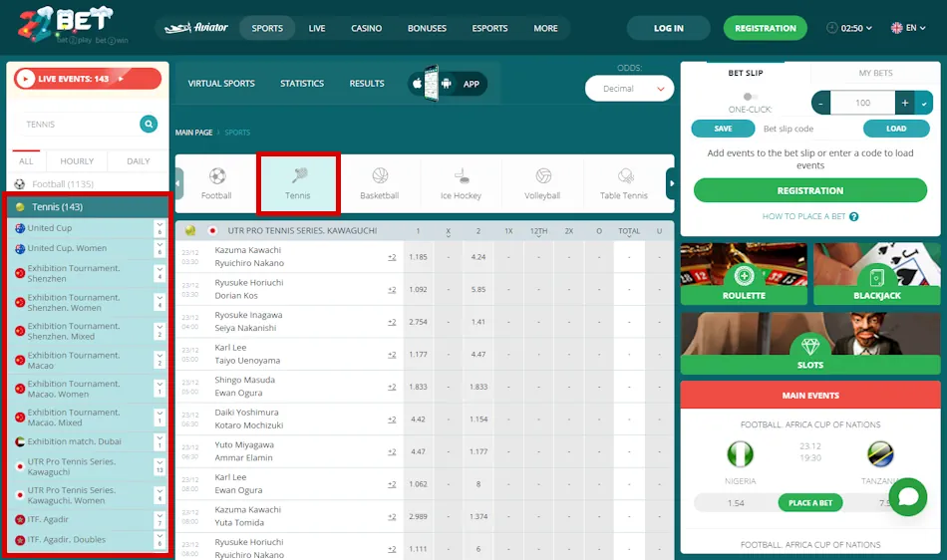Click the Load bet slip button
Viewport: 947px width, 560px height.
(x=896, y=129)
